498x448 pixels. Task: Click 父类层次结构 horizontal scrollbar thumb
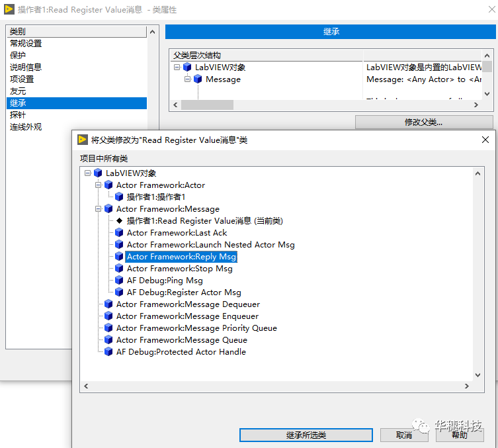(207, 105)
